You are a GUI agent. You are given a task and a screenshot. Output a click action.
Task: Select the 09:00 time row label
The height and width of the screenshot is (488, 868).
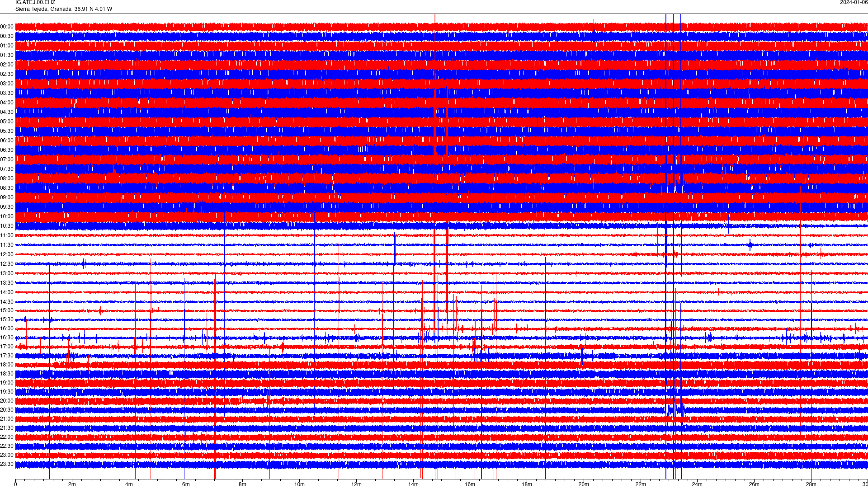[7, 197]
